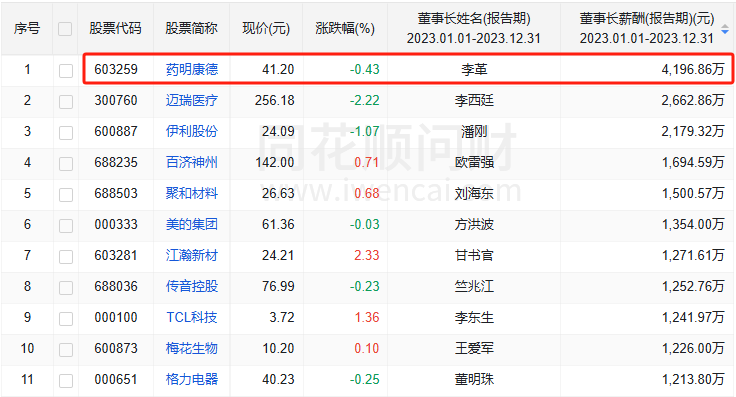
Task: Check the box for row 000651
Action: pos(66,381)
